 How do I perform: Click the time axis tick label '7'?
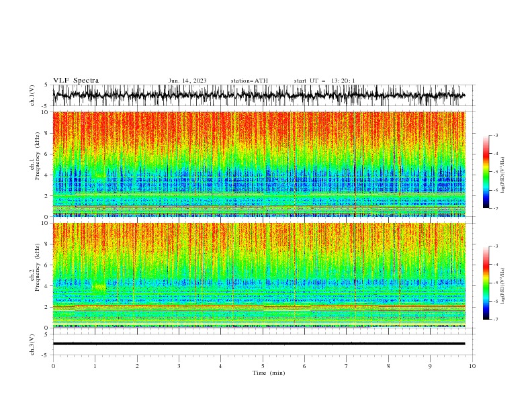(x=346, y=366)
